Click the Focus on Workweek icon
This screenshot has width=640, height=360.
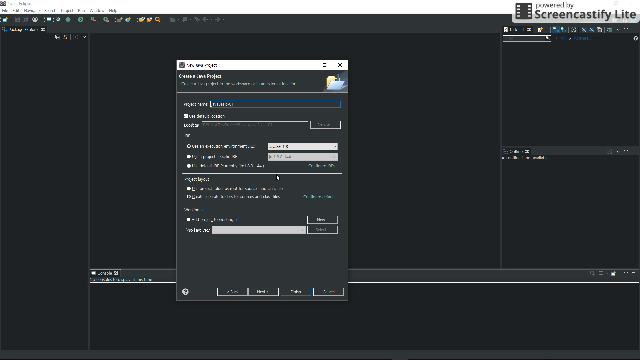pyautogui.click(x=573, y=30)
